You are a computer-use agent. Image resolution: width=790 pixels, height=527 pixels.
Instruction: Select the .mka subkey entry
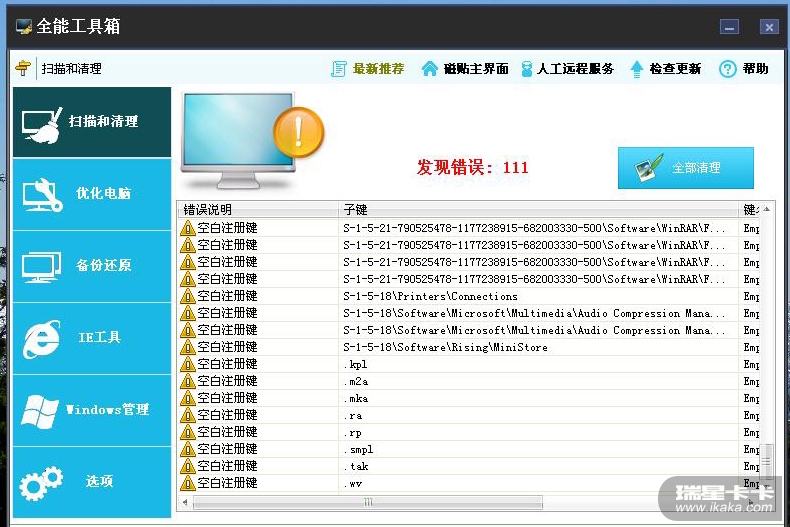coord(356,399)
